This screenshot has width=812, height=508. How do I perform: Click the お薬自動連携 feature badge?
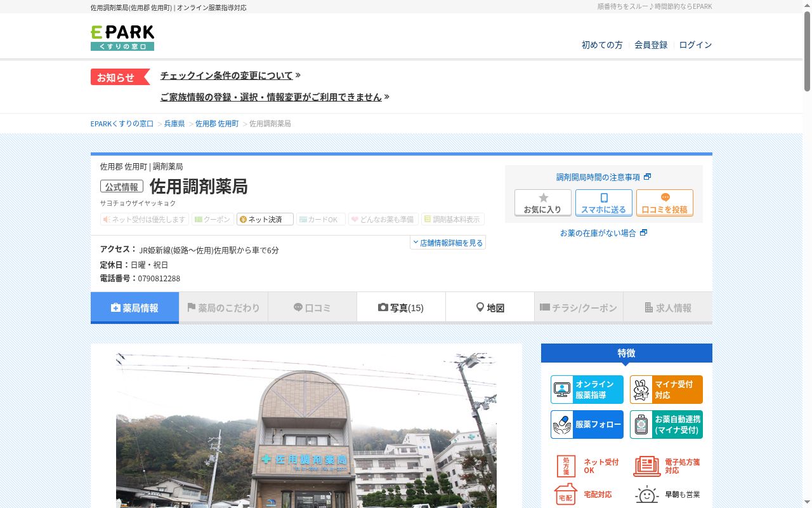point(666,424)
